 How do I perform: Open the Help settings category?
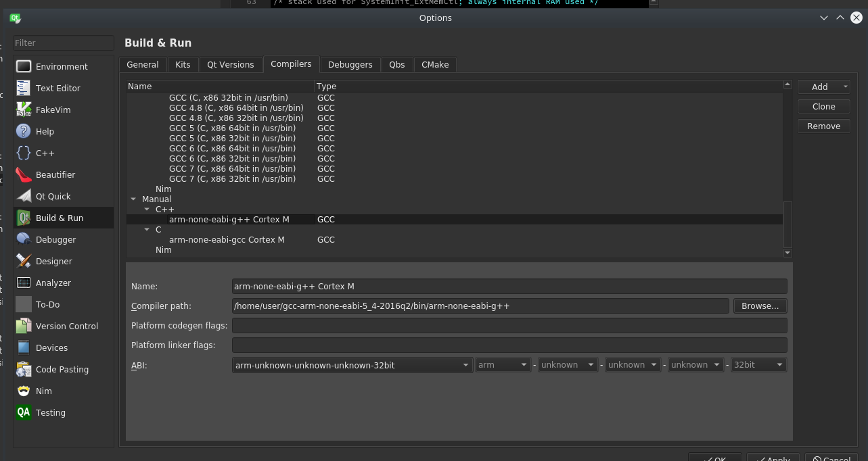(64, 131)
